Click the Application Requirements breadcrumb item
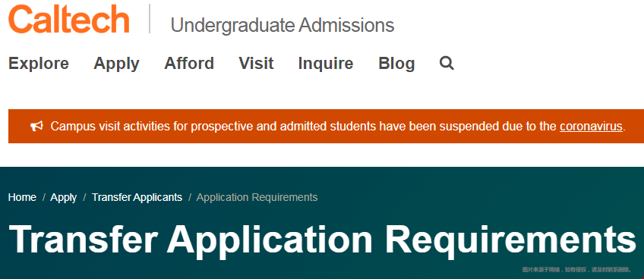This screenshot has height=279, width=644. [257, 198]
